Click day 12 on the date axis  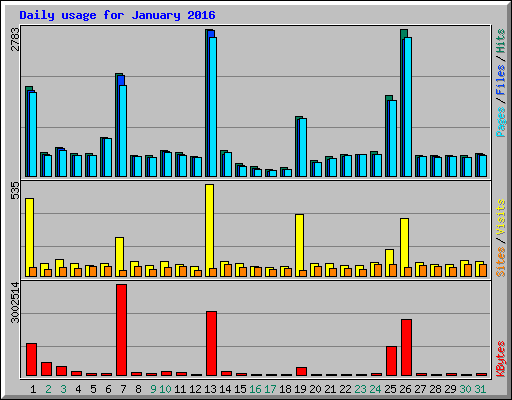coord(195,389)
